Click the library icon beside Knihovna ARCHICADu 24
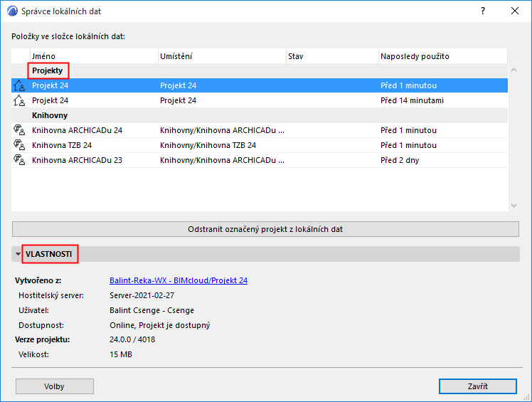 click(x=19, y=130)
